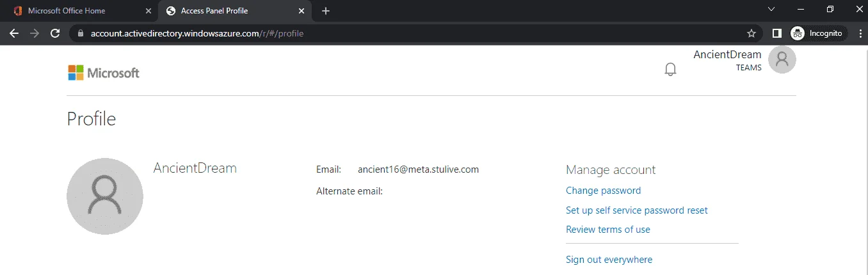This screenshot has width=868, height=275.
Task: View site info via padlock icon
Action: 80,33
